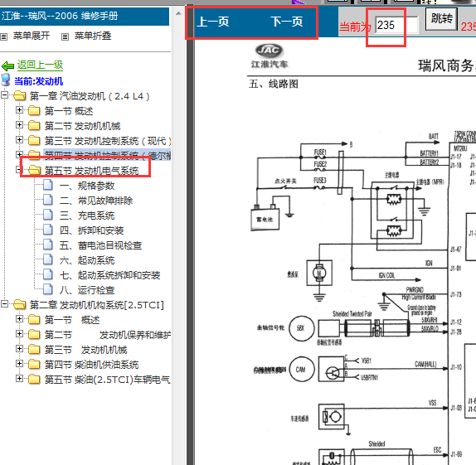Click folder icon of chapter one 第二节 发动机机械

pos(34,125)
